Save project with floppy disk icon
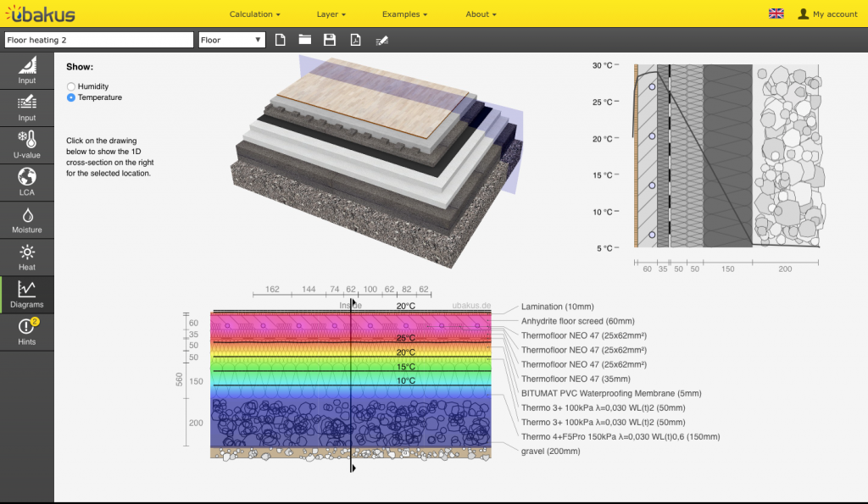868x504 pixels. [x=330, y=40]
